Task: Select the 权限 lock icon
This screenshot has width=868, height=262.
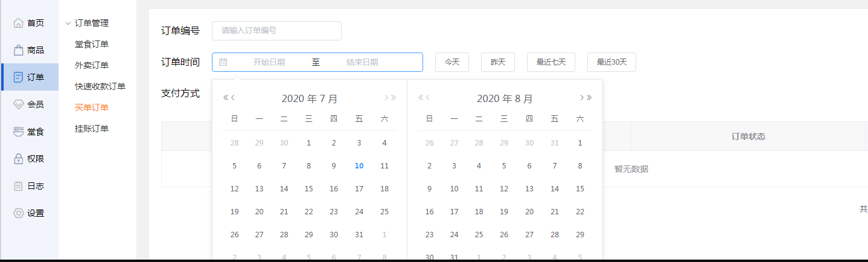Action: pos(18,159)
